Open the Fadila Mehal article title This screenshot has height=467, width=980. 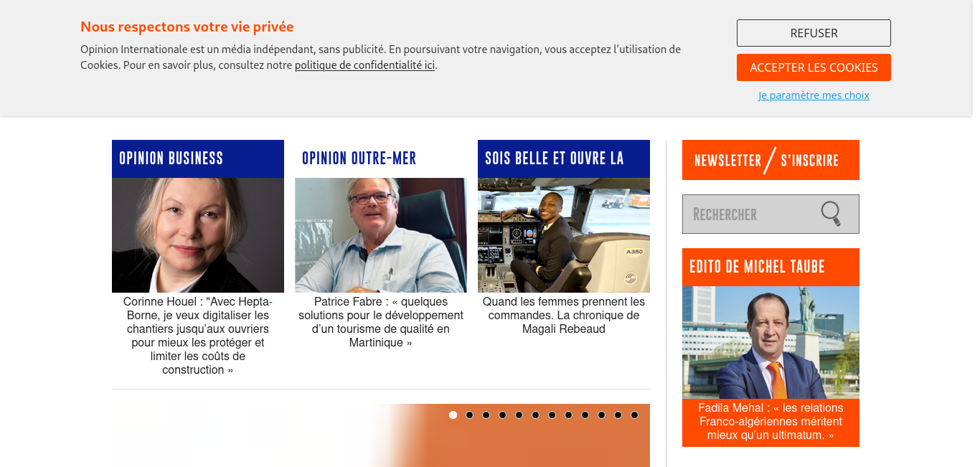coord(771,422)
